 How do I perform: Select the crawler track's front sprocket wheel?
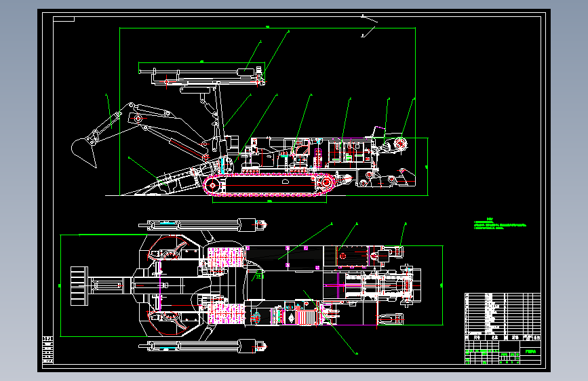tap(213, 185)
